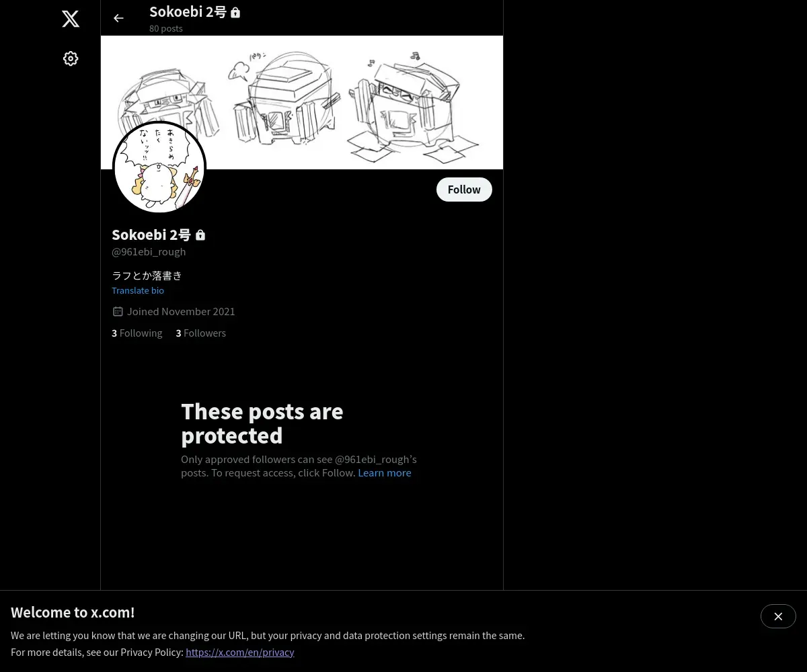Open the settings gear in sidebar

[x=71, y=58]
